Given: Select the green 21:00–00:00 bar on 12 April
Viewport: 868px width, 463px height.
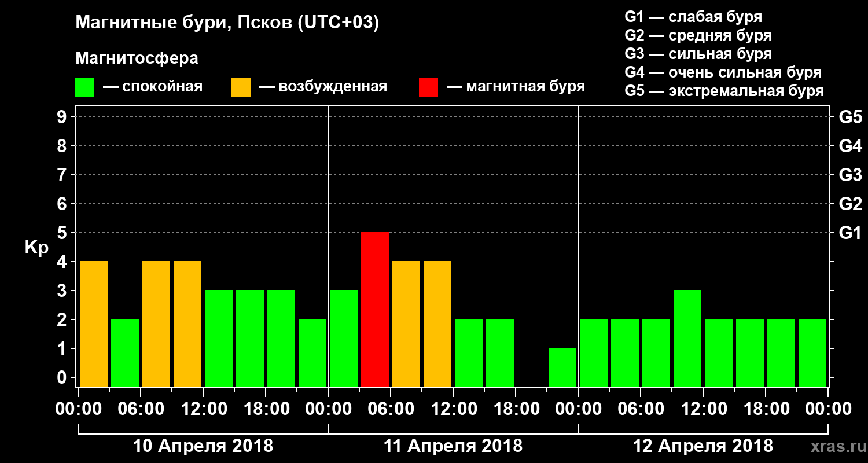Looking at the screenshot, I should pos(812,352).
